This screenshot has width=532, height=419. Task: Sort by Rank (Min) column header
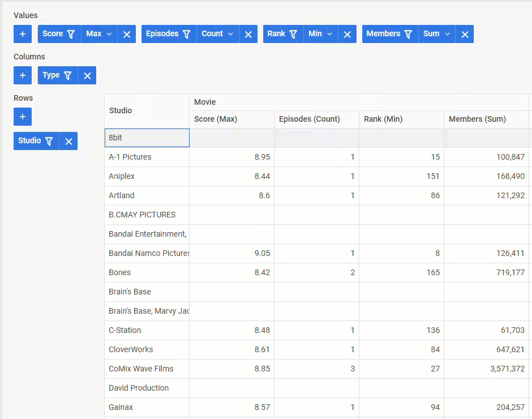point(401,119)
